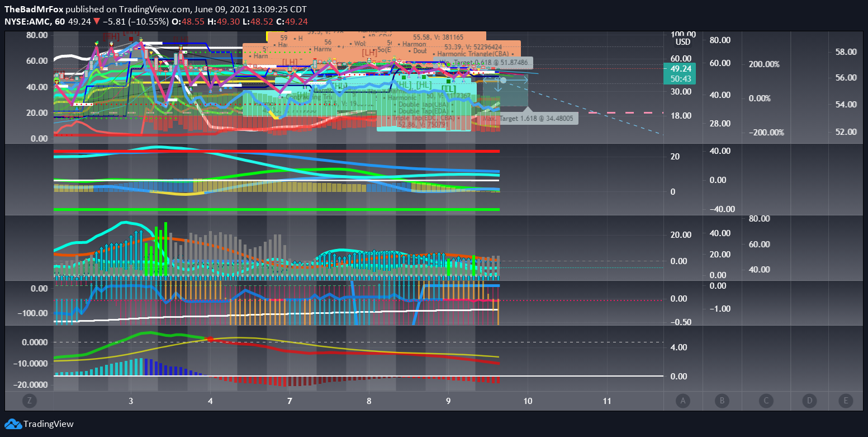Click the 18.00 value on main price scale
Screen dimensions: 868x437
680,116
